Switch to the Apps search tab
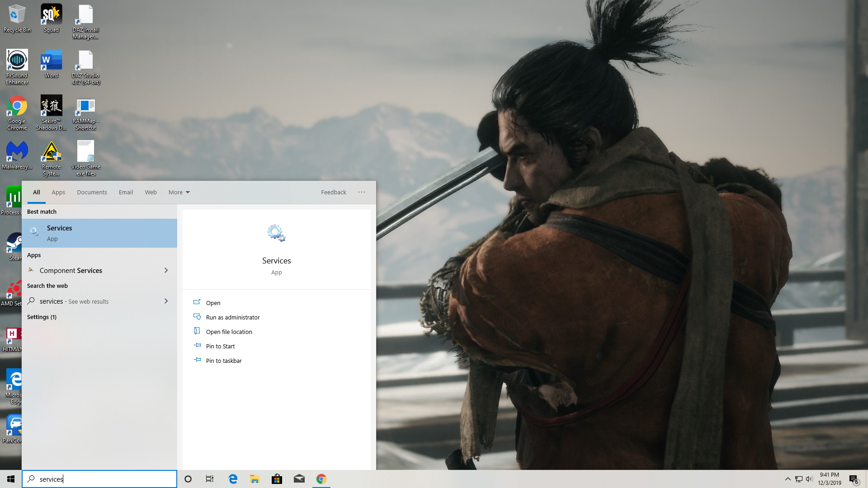Screen dimensions: 868x488 58,192
